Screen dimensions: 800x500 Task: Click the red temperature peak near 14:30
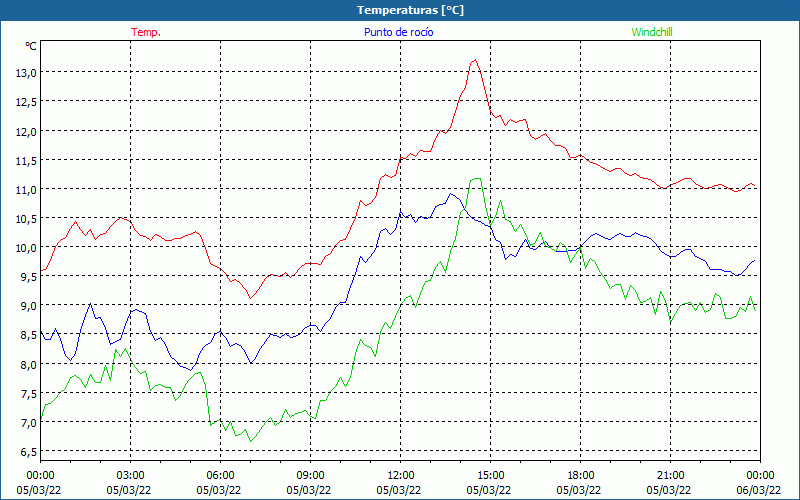475,60
